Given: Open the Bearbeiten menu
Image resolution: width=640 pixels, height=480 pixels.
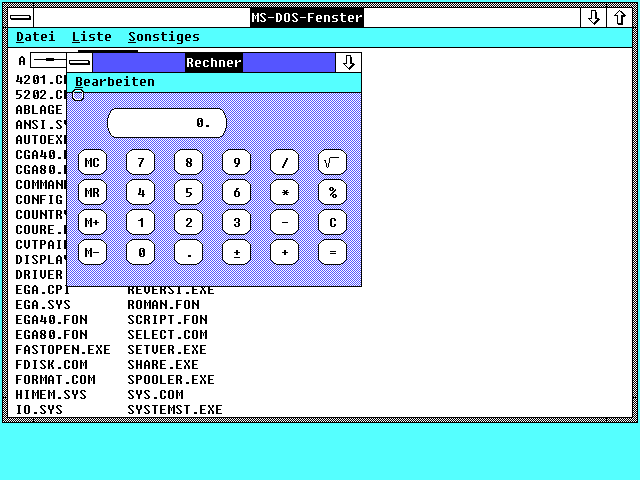Looking at the screenshot, I should click(x=115, y=82).
